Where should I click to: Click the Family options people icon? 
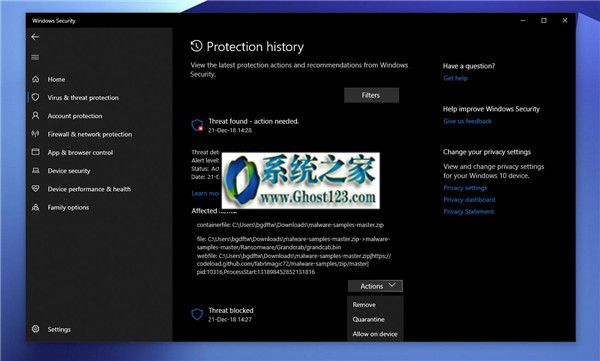(36, 207)
